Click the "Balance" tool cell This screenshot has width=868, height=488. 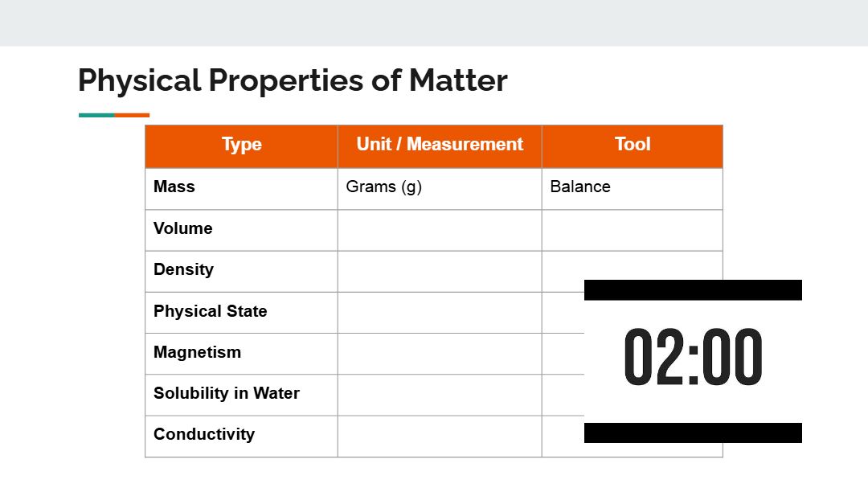pos(580,187)
